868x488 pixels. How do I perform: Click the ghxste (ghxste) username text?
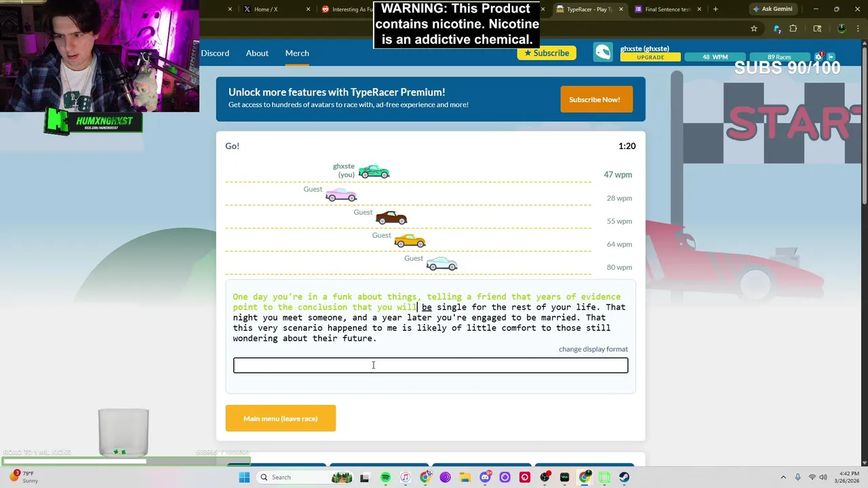tap(645, 49)
